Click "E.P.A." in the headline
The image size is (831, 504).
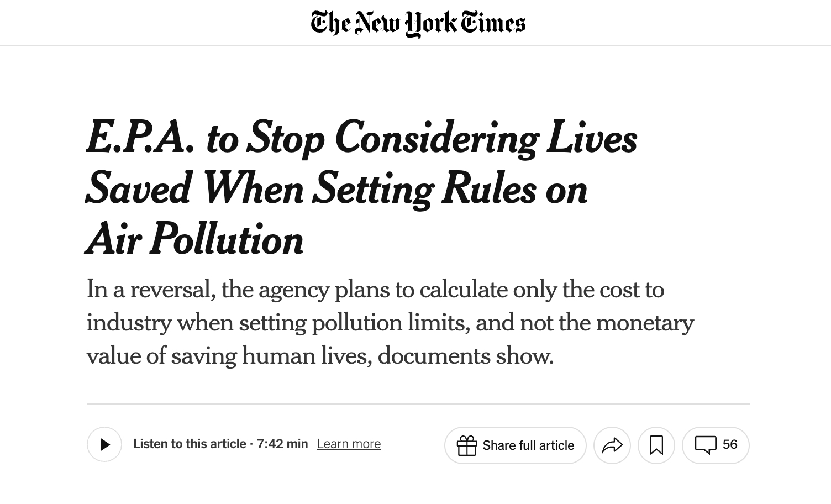[x=140, y=137]
